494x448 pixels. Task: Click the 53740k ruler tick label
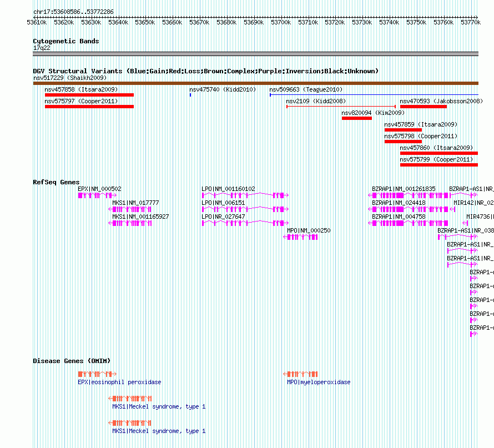click(x=389, y=22)
